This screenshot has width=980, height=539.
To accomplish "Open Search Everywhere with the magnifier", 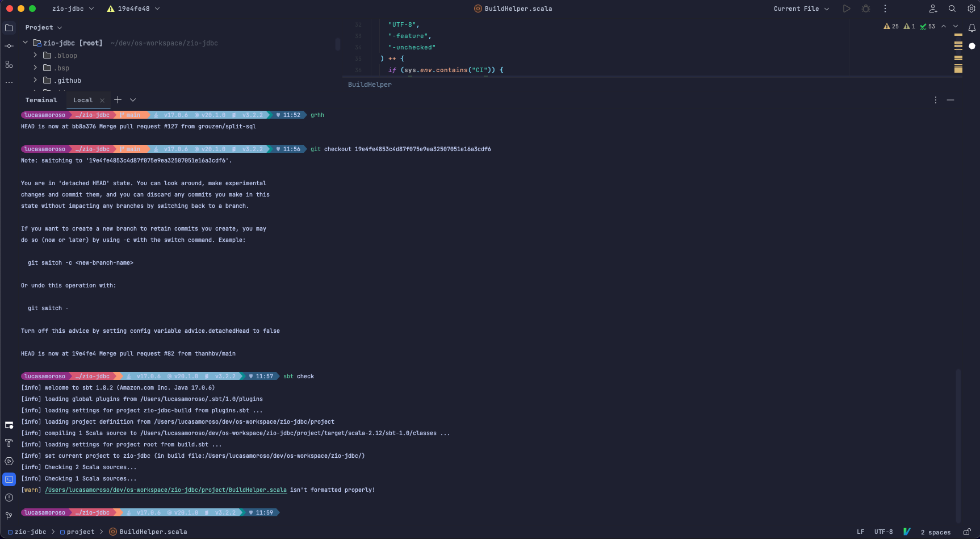I will [x=952, y=9].
